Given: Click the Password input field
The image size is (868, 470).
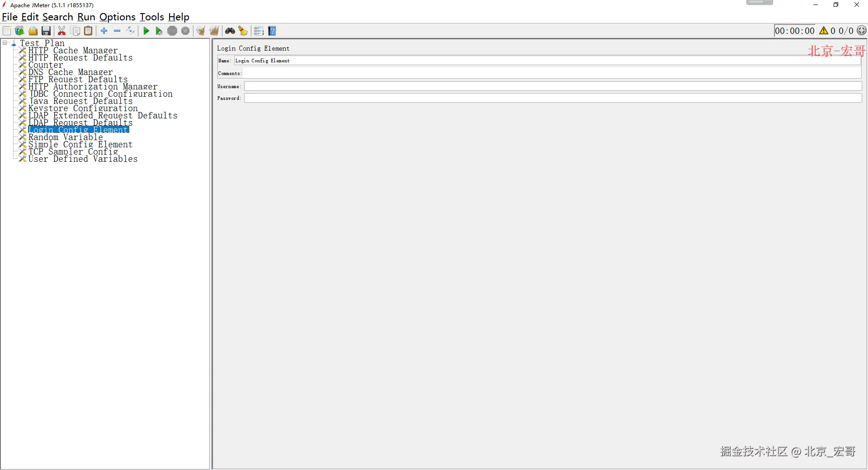Looking at the screenshot, I should tap(553, 98).
